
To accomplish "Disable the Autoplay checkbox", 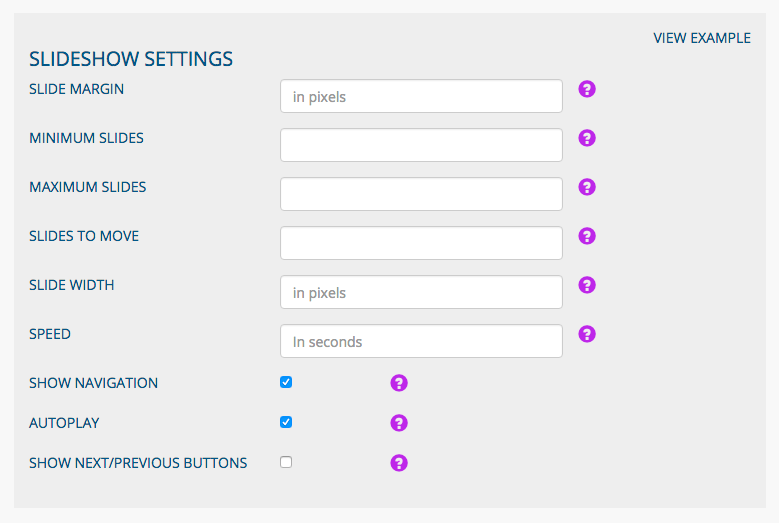I will pos(286,422).
